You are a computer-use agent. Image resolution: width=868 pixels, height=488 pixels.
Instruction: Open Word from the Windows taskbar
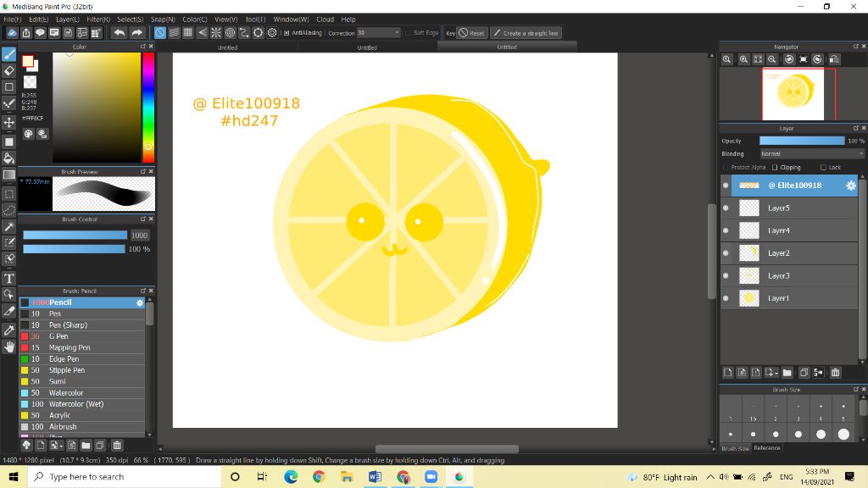pos(375,476)
